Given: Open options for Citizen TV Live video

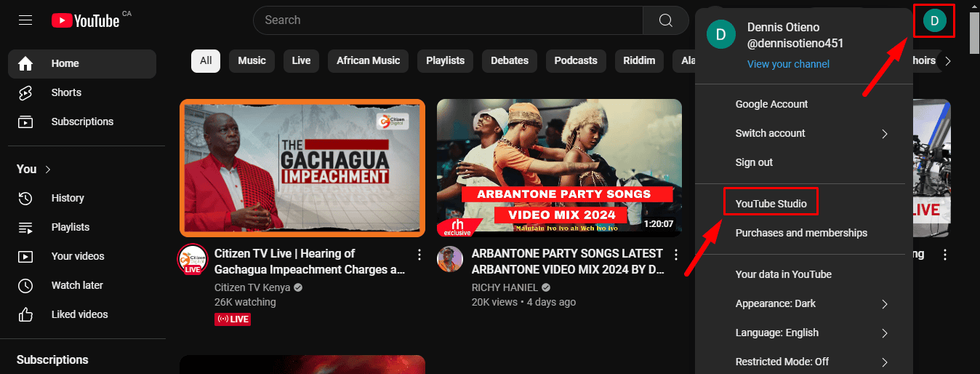Looking at the screenshot, I should click(x=419, y=255).
